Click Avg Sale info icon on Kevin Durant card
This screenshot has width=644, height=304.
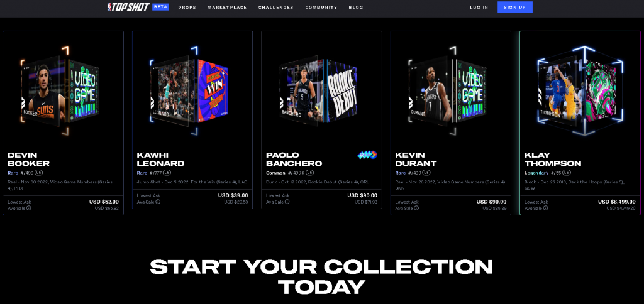tap(416, 208)
